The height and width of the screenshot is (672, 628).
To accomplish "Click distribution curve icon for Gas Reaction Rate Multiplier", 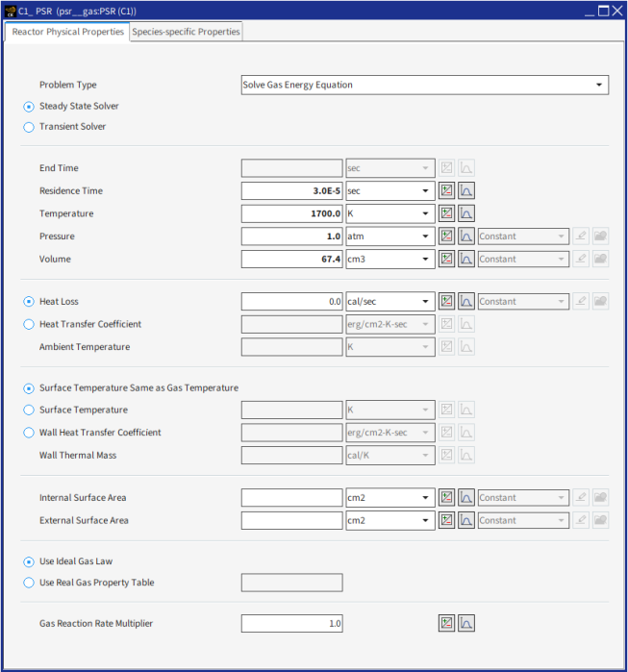I will tap(466, 623).
